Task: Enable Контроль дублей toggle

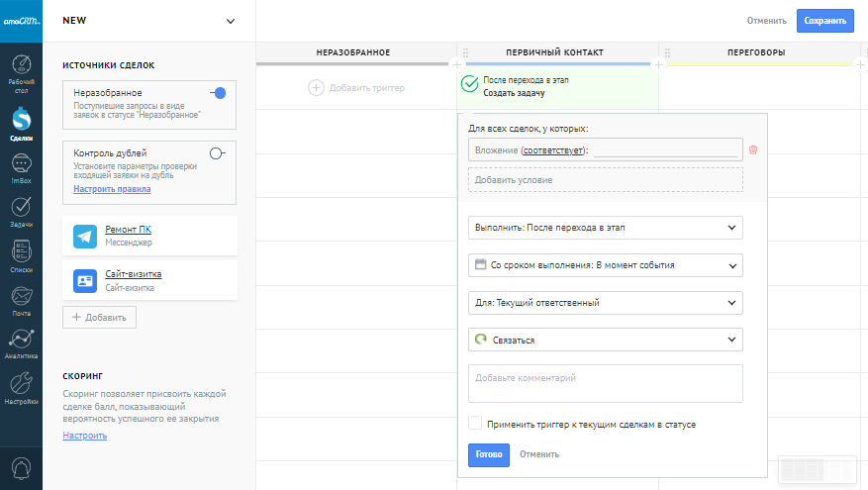Action: tap(218, 152)
